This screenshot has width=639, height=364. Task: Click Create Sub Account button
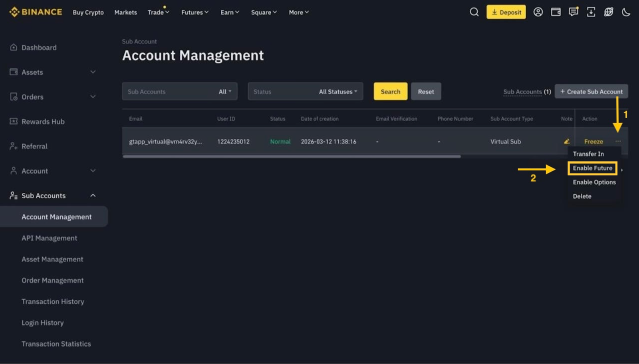[x=591, y=91]
